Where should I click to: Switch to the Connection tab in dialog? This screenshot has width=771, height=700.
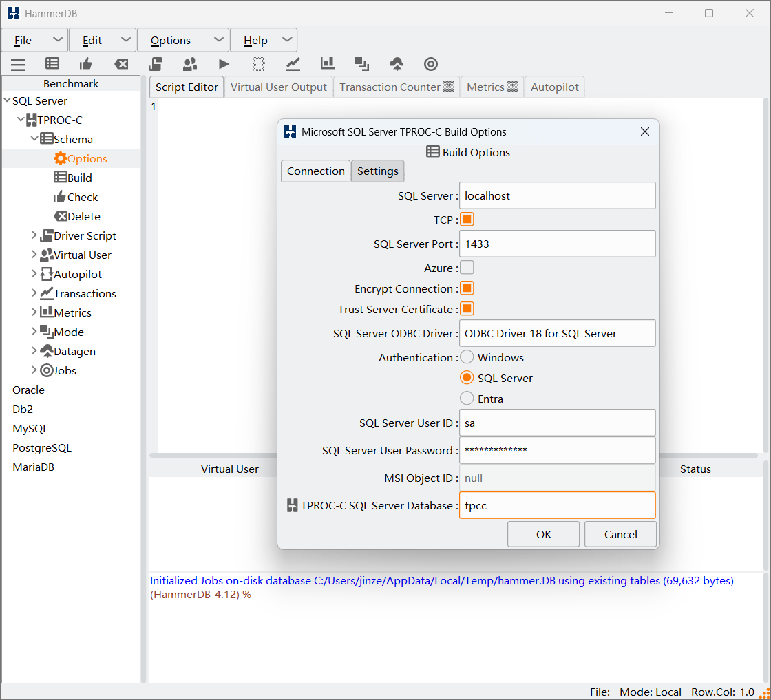[x=316, y=171]
